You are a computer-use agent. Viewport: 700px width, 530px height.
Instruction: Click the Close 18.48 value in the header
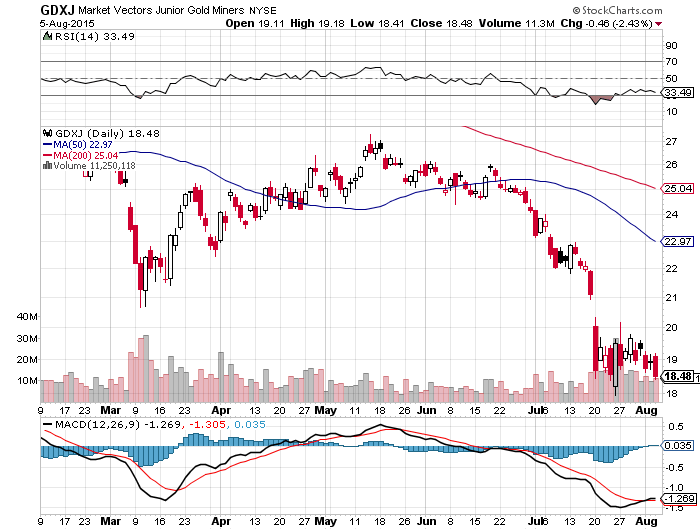tap(441, 23)
